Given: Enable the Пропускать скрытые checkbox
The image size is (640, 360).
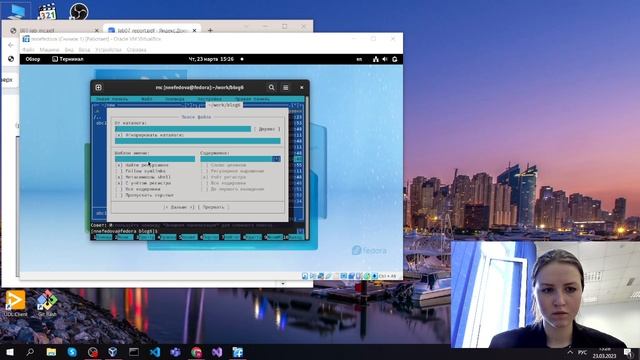Looking at the screenshot, I should point(119,195).
